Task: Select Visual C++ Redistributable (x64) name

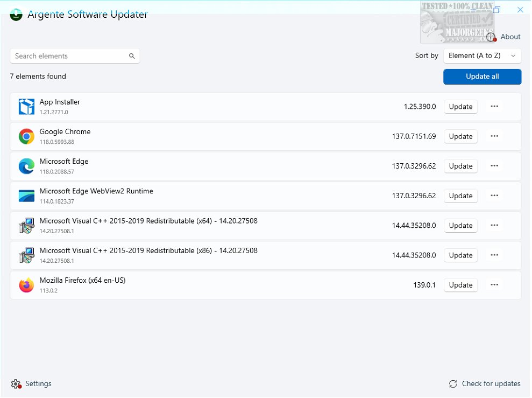Action: (148, 221)
